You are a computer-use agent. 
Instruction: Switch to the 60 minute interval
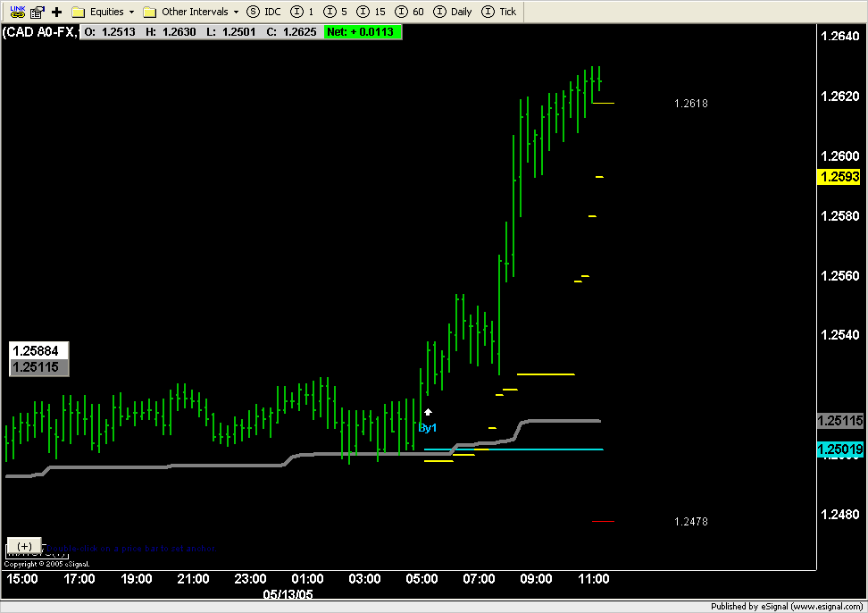click(410, 12)
